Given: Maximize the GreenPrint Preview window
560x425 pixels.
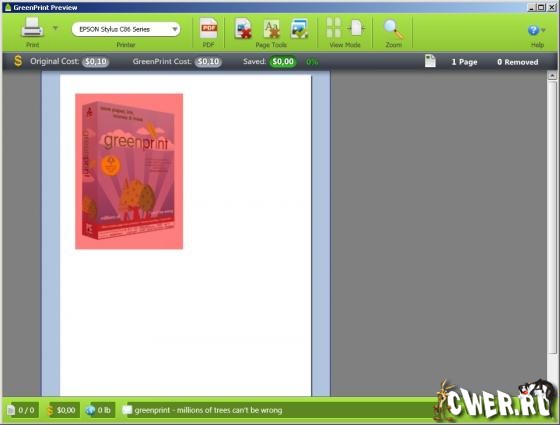Looking at the screenshot, I should 541,8.
